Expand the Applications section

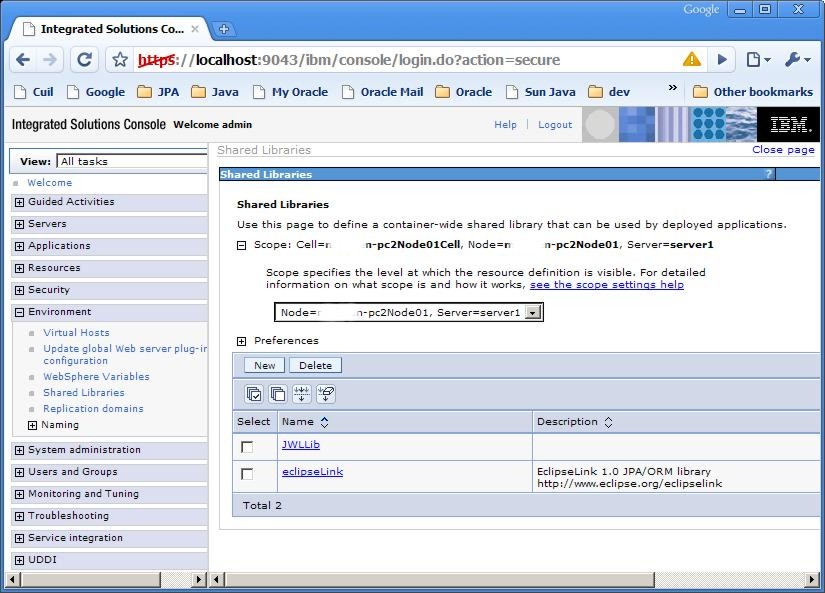[19, 246]
